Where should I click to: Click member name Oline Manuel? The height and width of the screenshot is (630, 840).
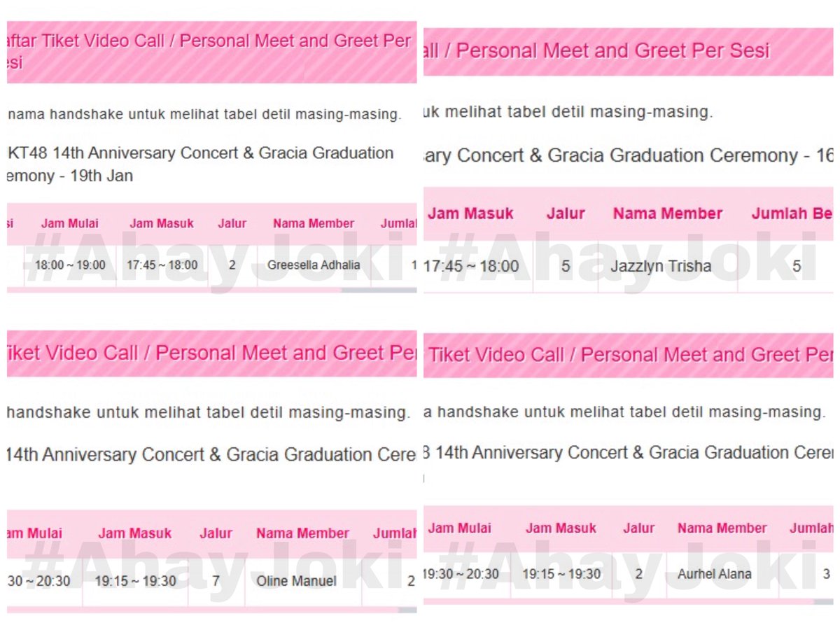pyautogui.click(x=296, y=581)
